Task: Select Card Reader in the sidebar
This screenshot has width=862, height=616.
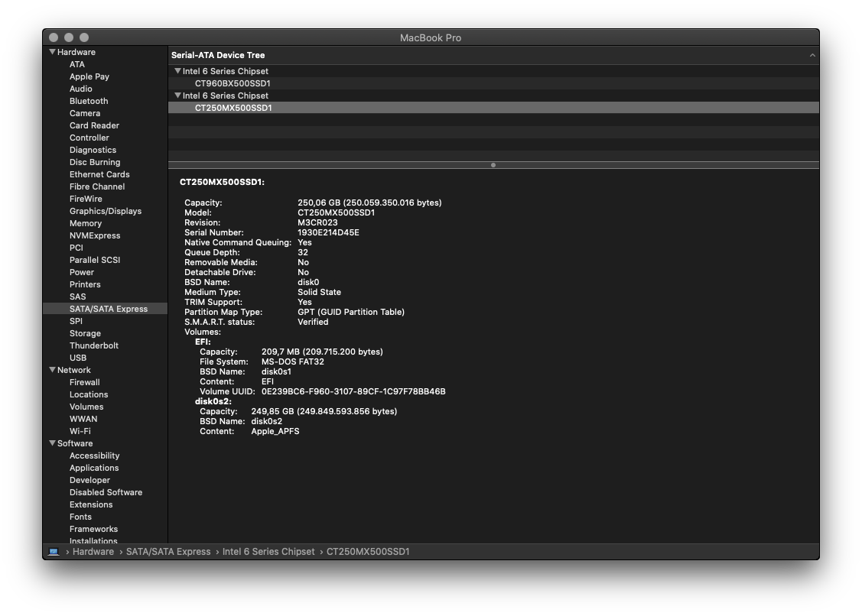Action: tap(94, 125)
